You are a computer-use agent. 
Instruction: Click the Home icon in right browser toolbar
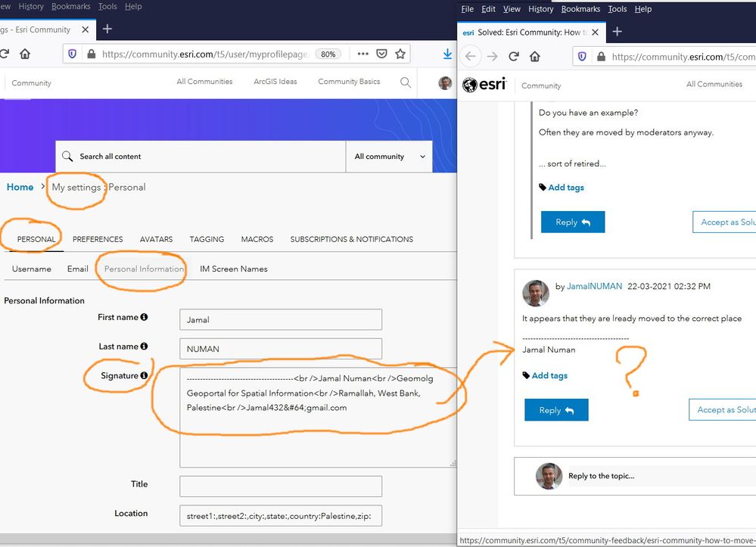tap(535, 57)
